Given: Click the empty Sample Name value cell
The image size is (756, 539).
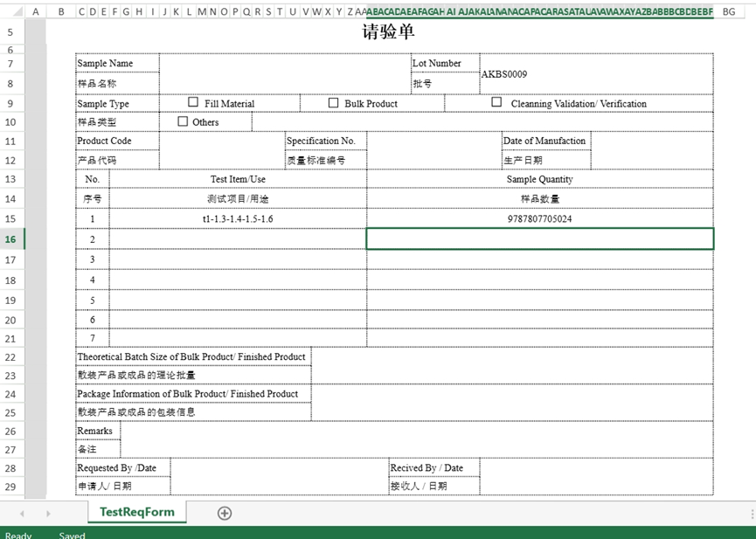Looking at the screenshot, I should 284,73.
